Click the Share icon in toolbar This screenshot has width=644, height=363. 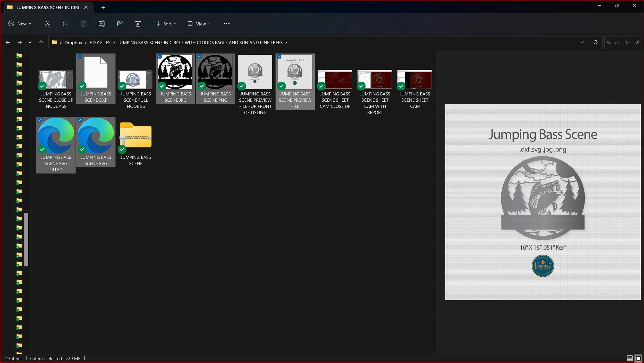pos(120,24)
